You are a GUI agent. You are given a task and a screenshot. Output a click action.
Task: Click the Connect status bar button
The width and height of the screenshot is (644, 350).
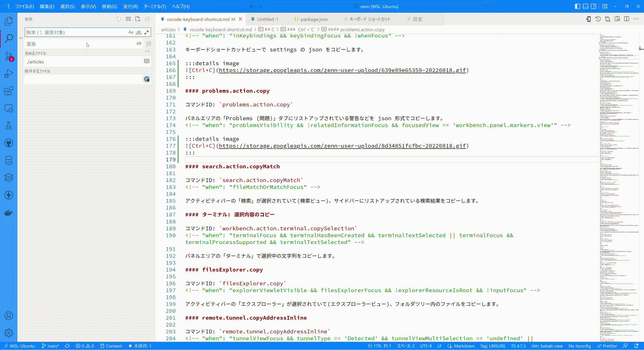[111, 346]
